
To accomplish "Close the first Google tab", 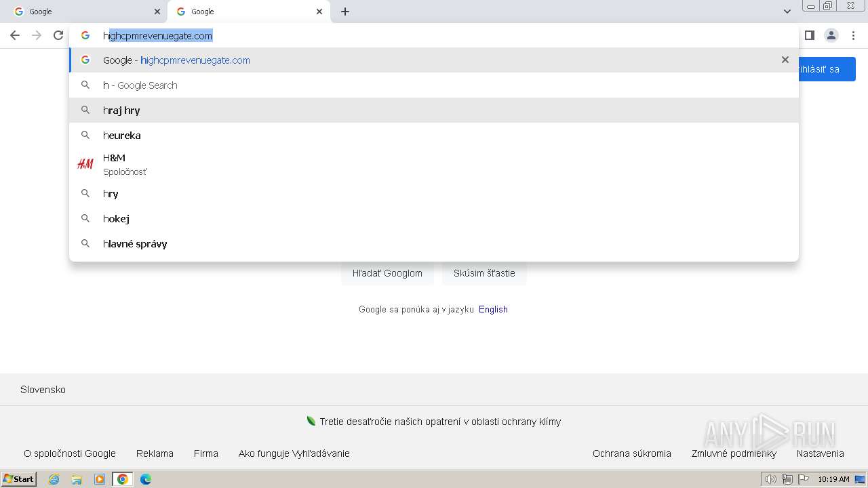I will 157,12.
